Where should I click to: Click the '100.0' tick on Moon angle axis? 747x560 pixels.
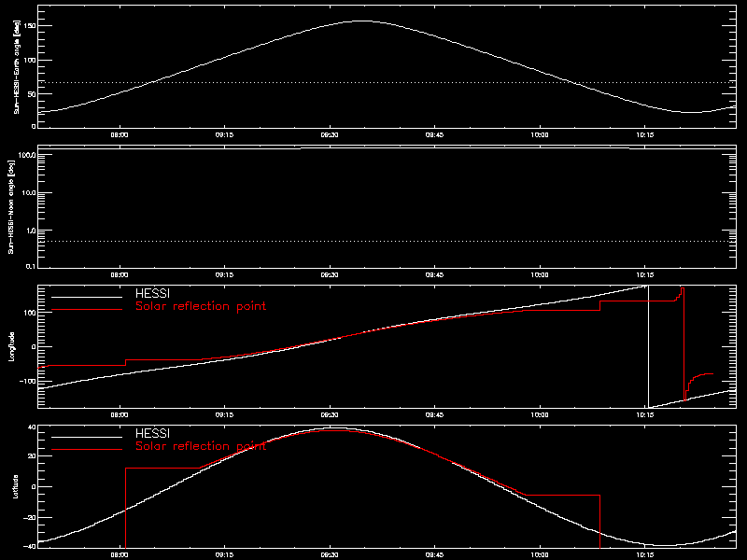pos(27,155)
